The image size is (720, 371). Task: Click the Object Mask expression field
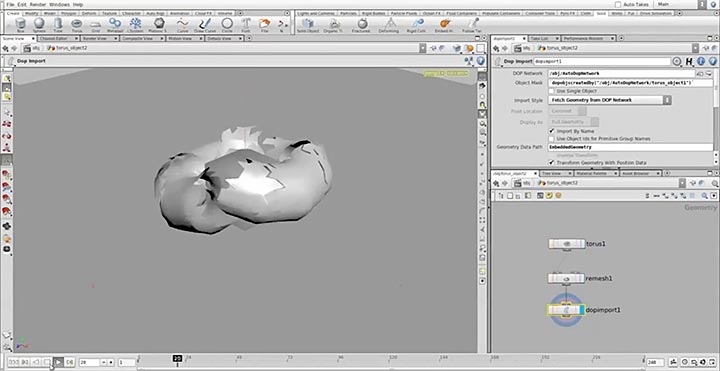click(630, 83)
